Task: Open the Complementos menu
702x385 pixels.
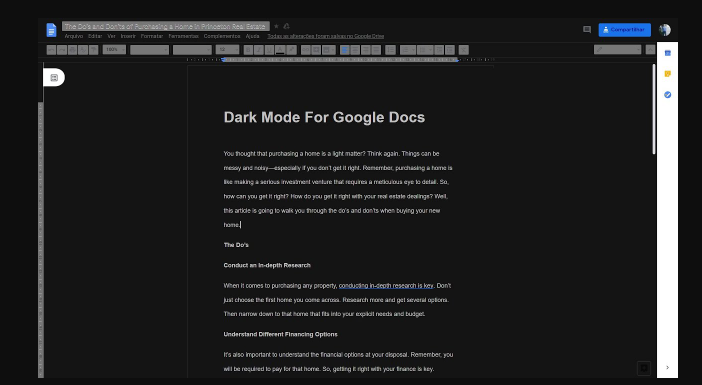Action: [x=222, y=36]
